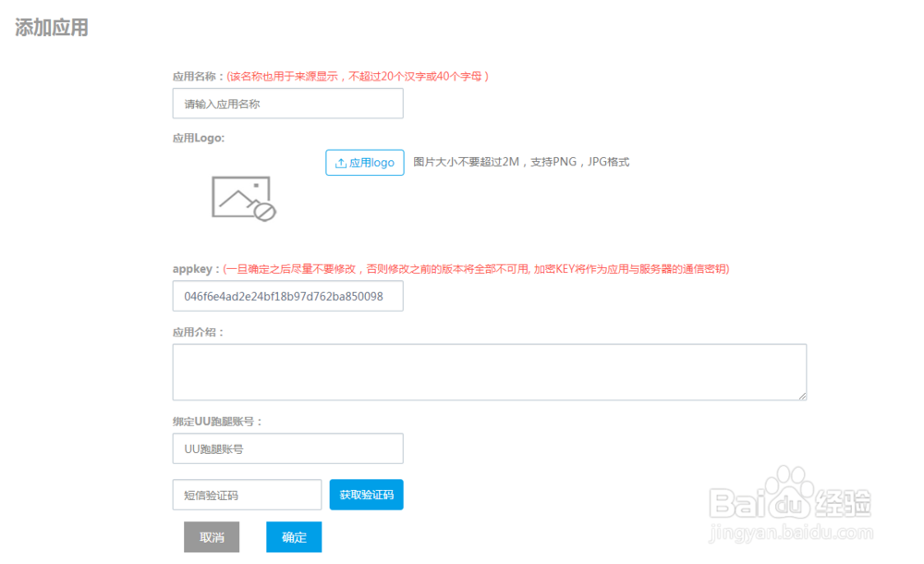Click the 短信验证码 input field
The height and width of the screenshot is (564, 924).
click(247, 495)
